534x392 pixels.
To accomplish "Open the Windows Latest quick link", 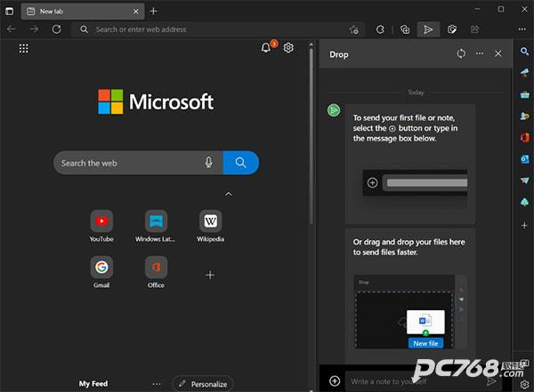I will (156, 226).
